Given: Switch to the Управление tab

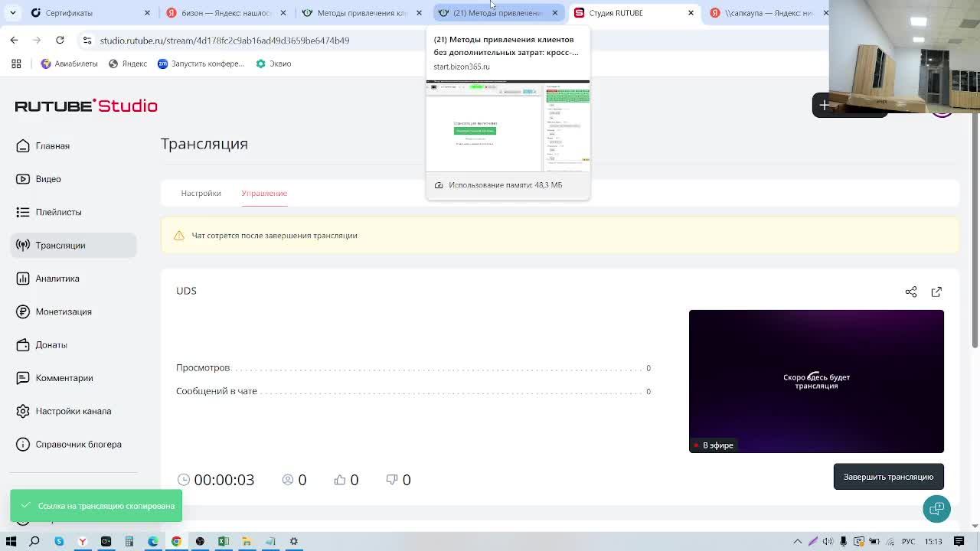Looking at the screenshot, I should [x=264, y=193].
